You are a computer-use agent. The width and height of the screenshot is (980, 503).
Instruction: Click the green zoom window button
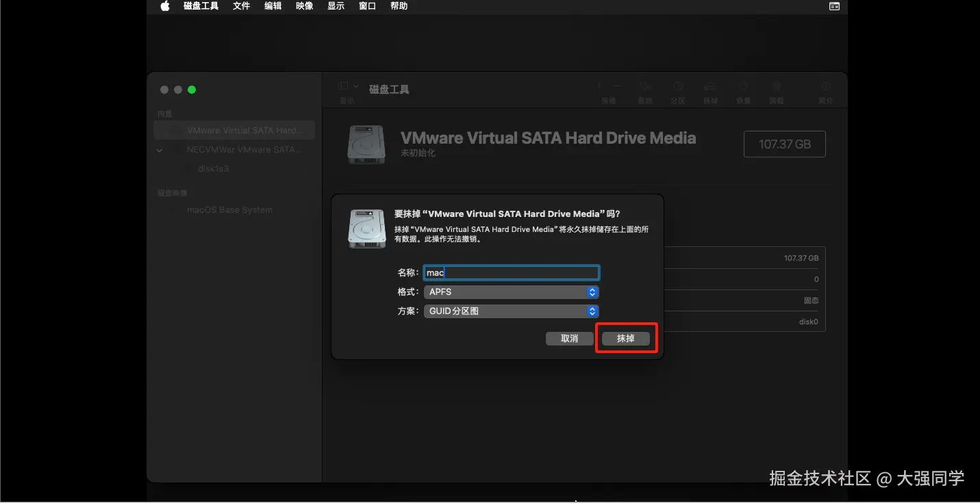[x=192, y=90]
